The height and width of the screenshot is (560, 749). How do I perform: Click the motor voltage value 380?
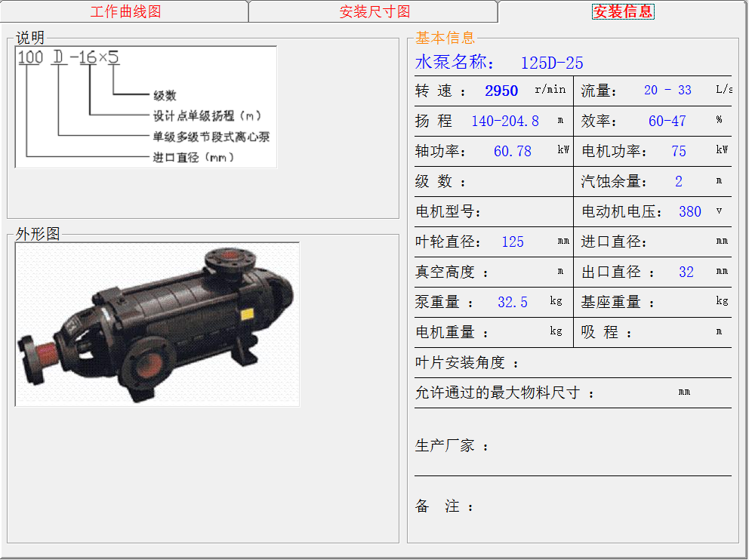(x=690, y=211)
